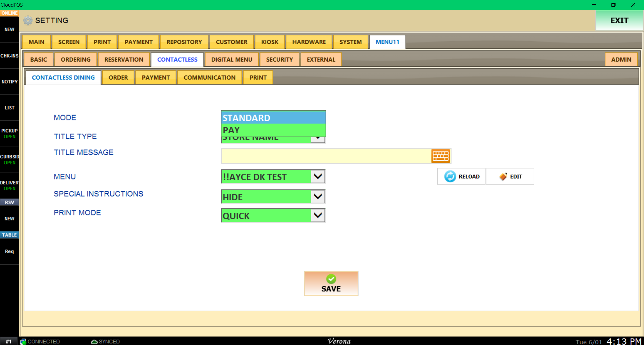Open the DIGITAL MENU sub-tab

232,60
